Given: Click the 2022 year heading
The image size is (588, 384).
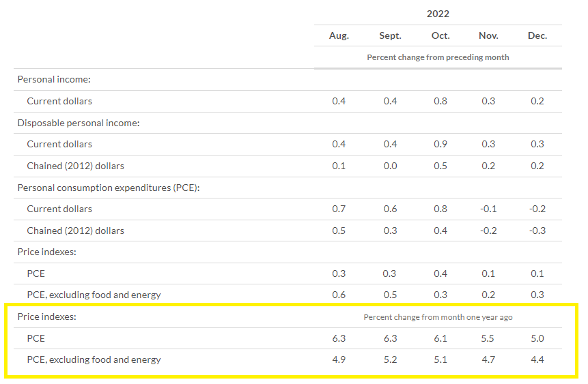Looking at the screenshot, I should [438, 14].
